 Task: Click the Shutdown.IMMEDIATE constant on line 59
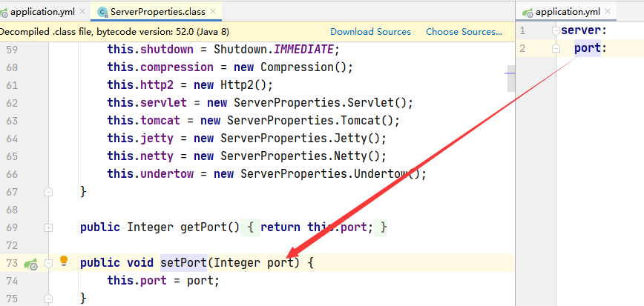tap(274, 49)
